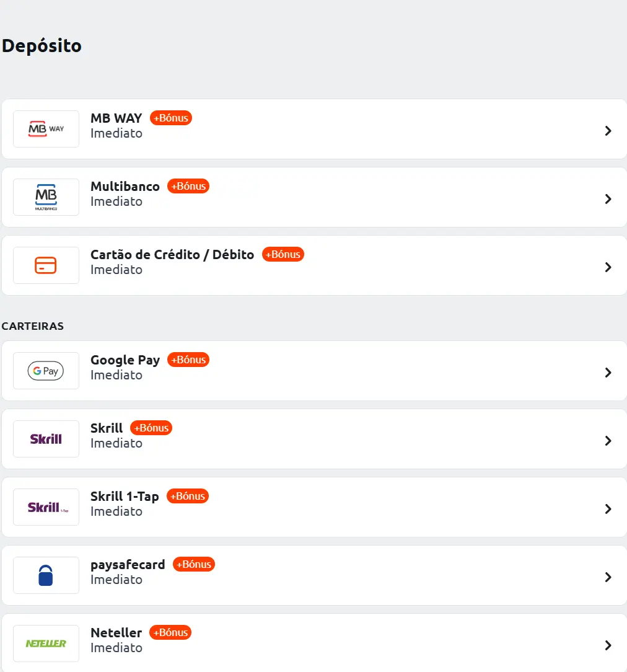Click the Multibanco logo icon

coord(46,197)
